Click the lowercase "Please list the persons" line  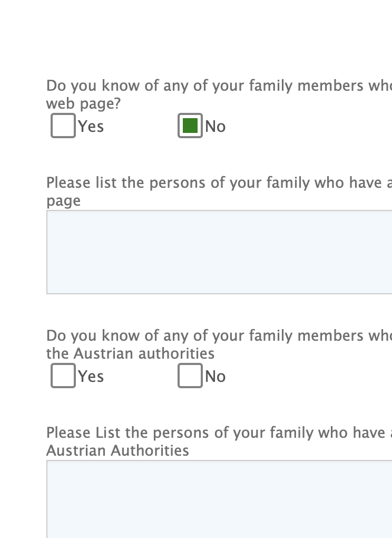(x=219, y=183)
